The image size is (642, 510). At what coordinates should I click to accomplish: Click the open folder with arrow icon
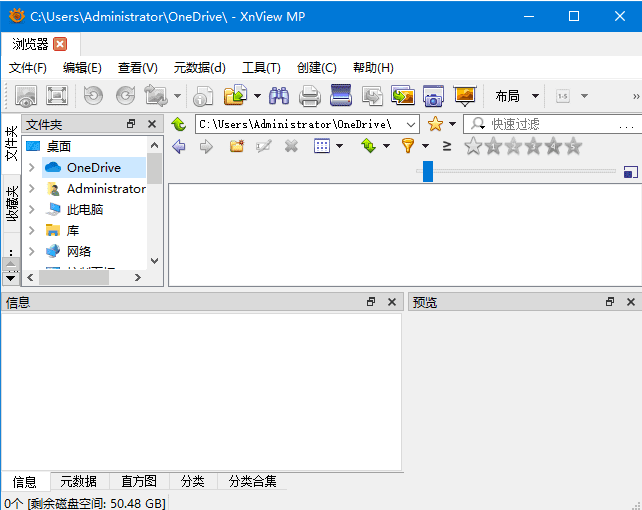235,95
